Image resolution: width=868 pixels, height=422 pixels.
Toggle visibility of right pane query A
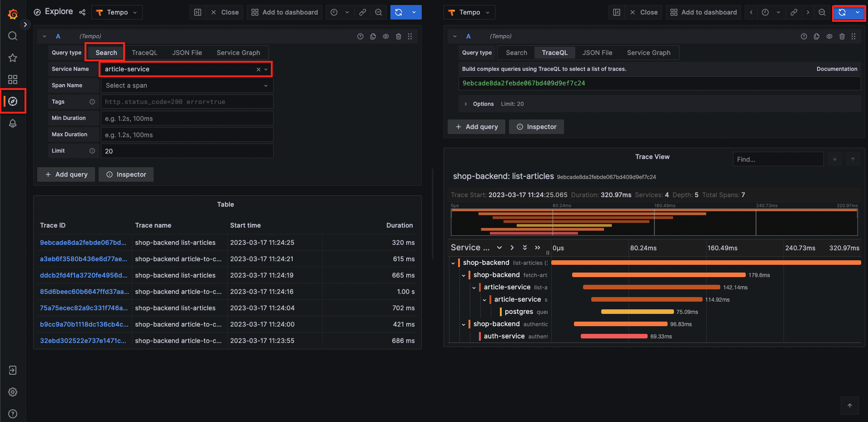point(829,36)
